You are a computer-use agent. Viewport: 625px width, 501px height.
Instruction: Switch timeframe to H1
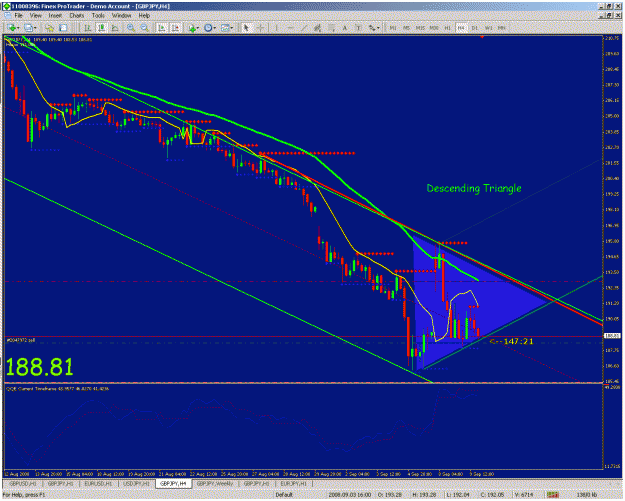(448, 28)
